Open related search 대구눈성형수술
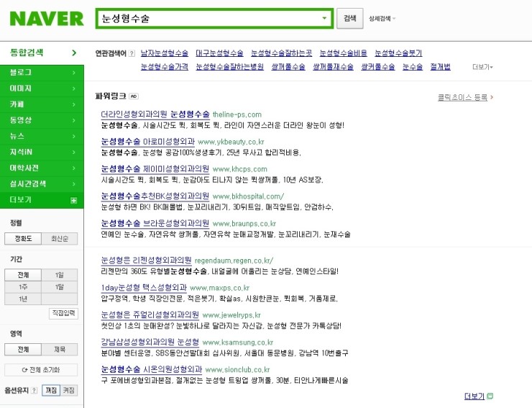Screen dimensions: 532x408 (x=219, y=53)
